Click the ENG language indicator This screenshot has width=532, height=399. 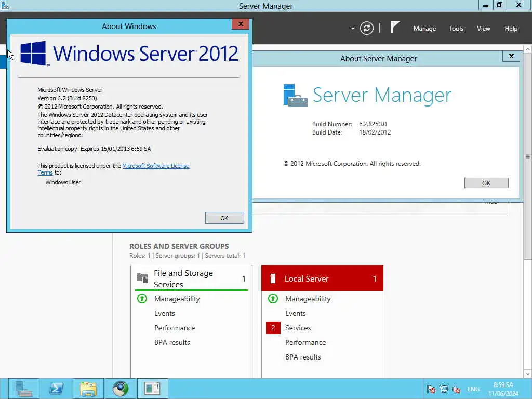coord(473,389)
